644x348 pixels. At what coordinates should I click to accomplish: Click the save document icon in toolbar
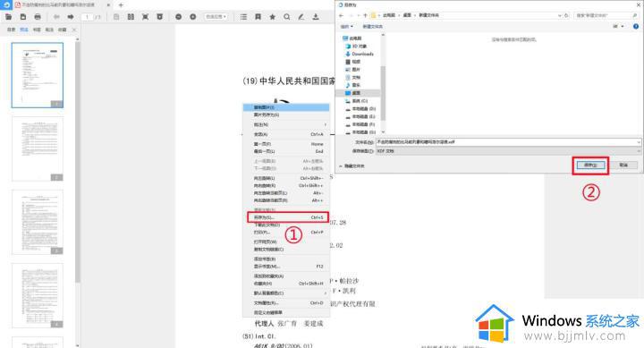[x=23, y=17]
